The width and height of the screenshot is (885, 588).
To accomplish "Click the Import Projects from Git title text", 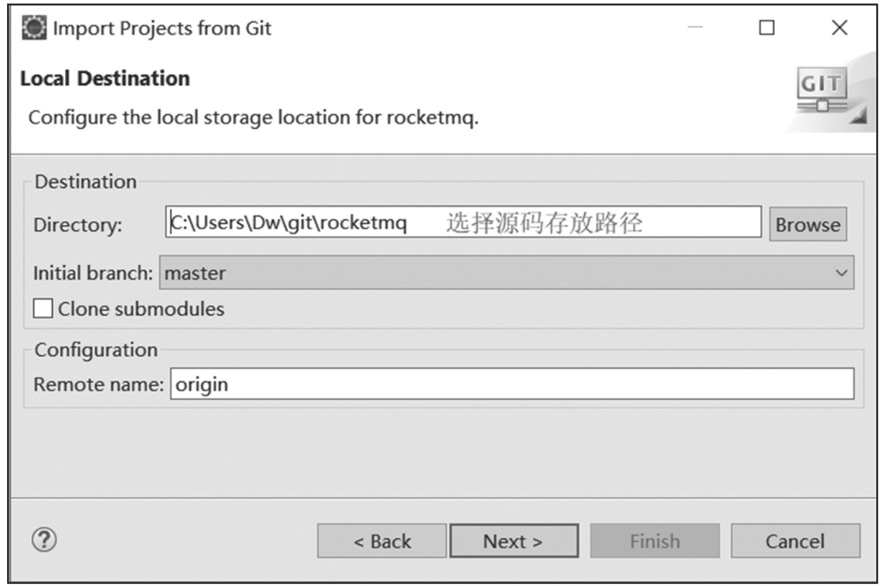I will pos(162,28).
